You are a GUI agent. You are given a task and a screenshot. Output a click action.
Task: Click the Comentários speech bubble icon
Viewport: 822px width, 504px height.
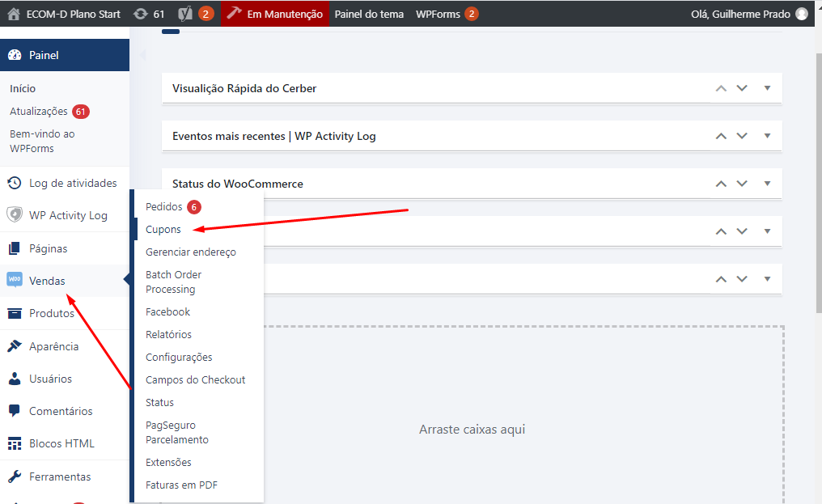(15, 411)
